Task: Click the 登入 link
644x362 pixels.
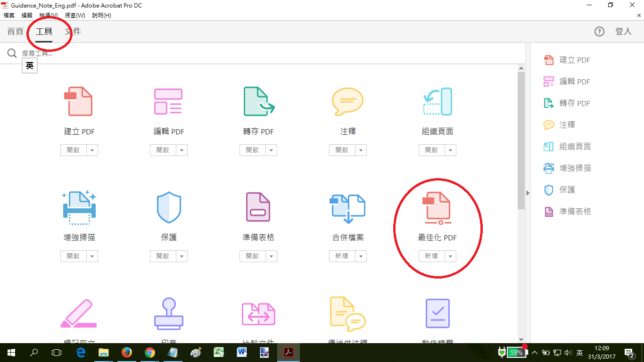Action: 623,31
